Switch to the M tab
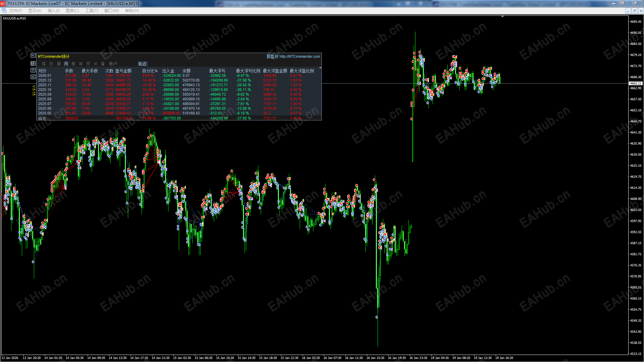644x362 pixels. tap(96, 64)
